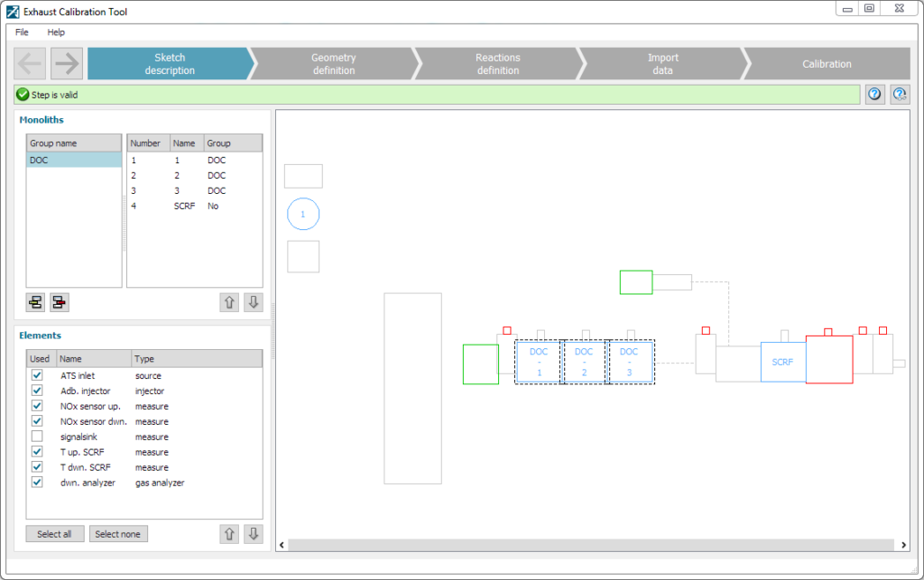The image size is (924, 580).
Task: Toggle the dwn. analyzer checkbox
Action: pos(37,483)
